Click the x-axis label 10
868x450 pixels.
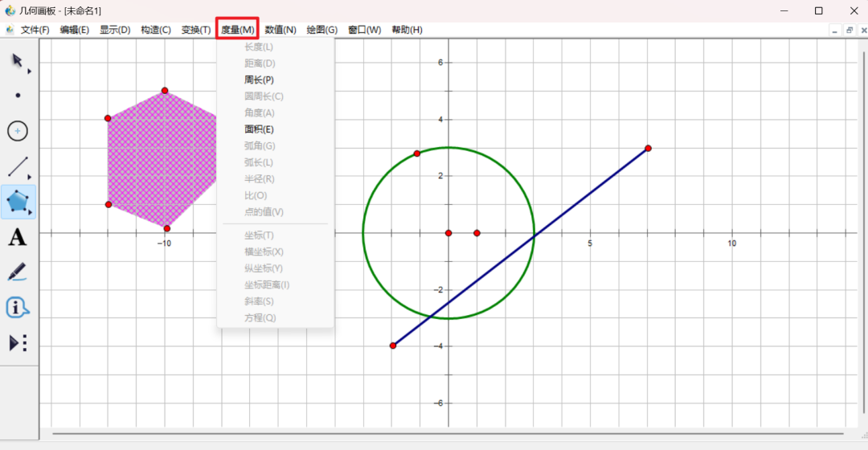[x=732, y=243]
